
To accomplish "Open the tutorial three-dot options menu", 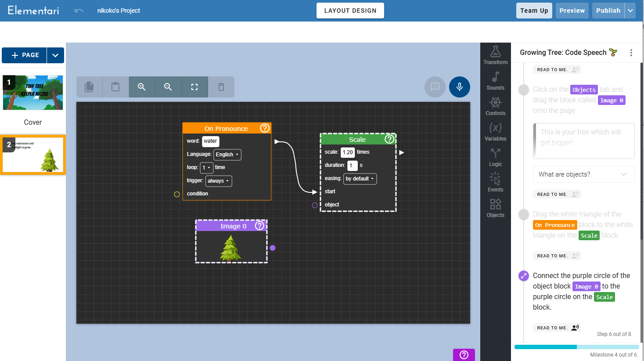I will tap(631, 53).
